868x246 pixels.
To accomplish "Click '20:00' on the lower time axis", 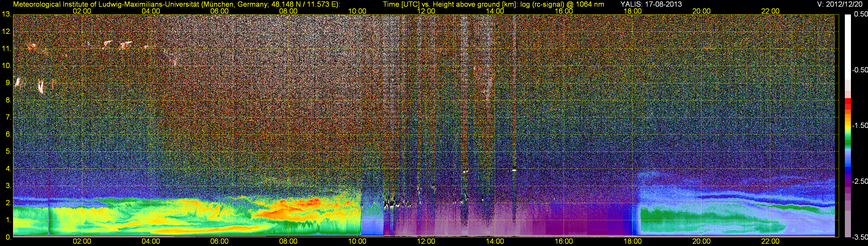I will 702,241.
